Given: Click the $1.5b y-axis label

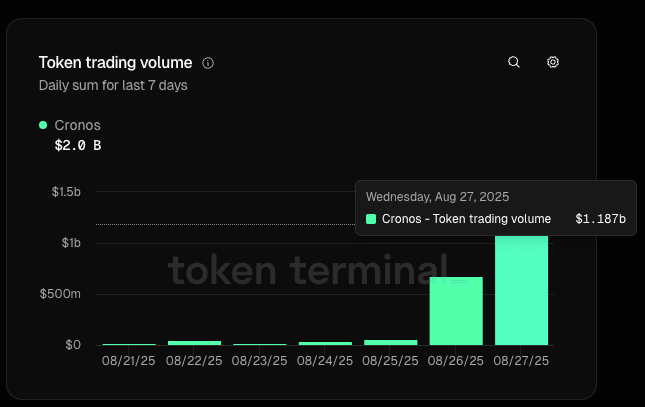Looking at the screenshot, I should pyautogui.click(x=66, y=191).
